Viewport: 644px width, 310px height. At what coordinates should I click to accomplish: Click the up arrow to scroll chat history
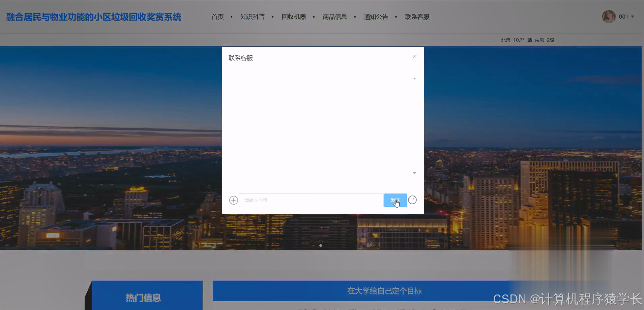coord(414,78)
